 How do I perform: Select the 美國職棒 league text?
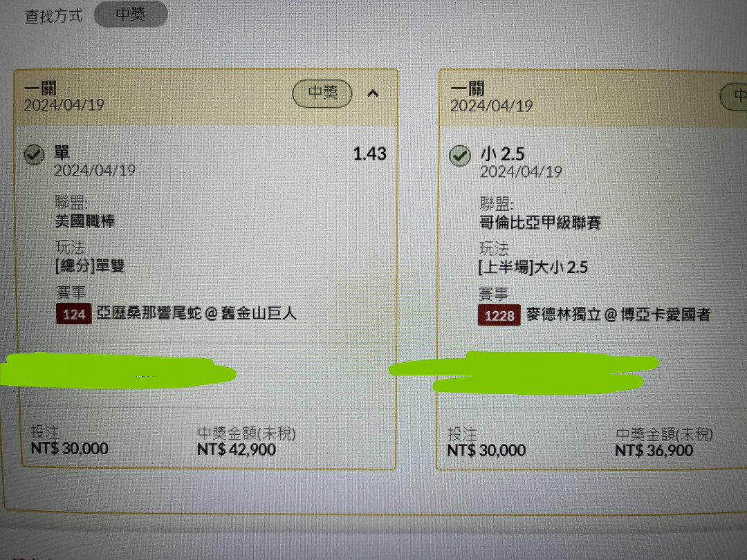point(85,221)
